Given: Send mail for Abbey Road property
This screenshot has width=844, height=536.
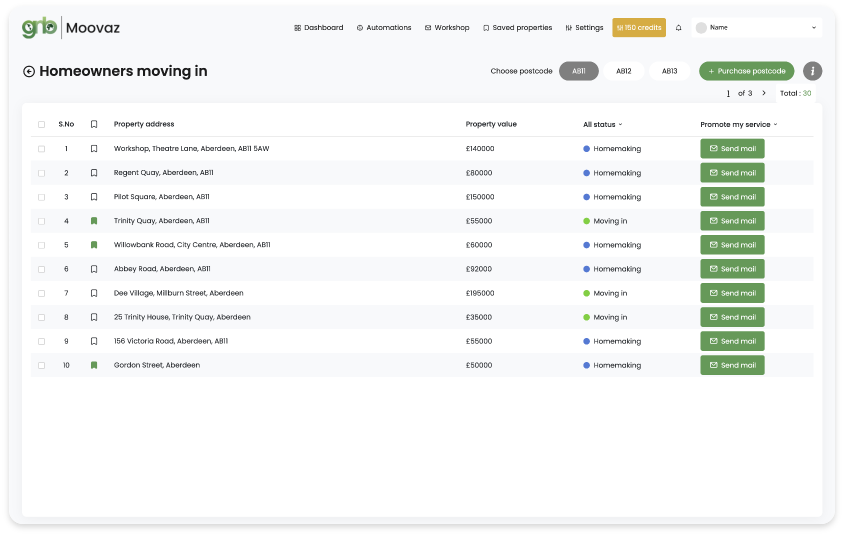Looking at the screenshot, I should [732, 269].
